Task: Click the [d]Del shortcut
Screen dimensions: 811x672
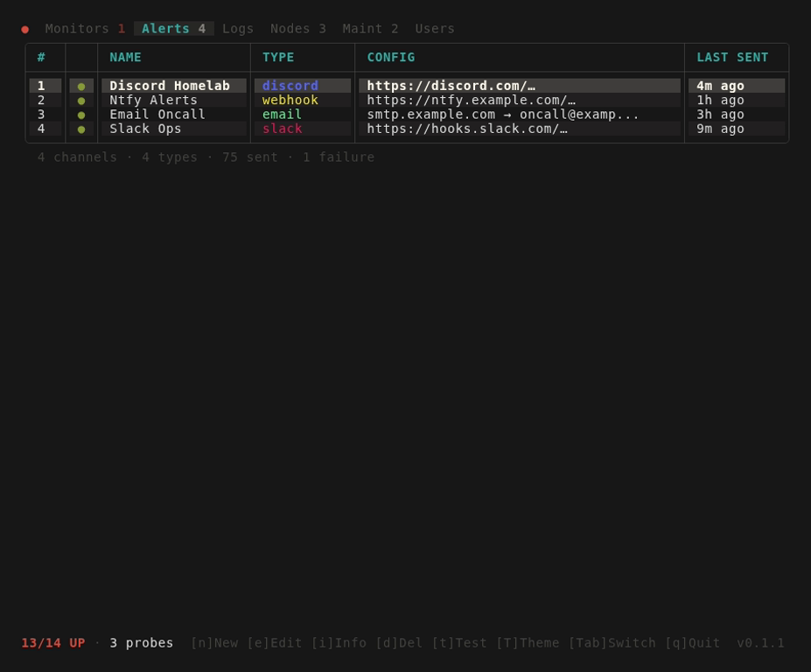Action: tap(399, 643)
